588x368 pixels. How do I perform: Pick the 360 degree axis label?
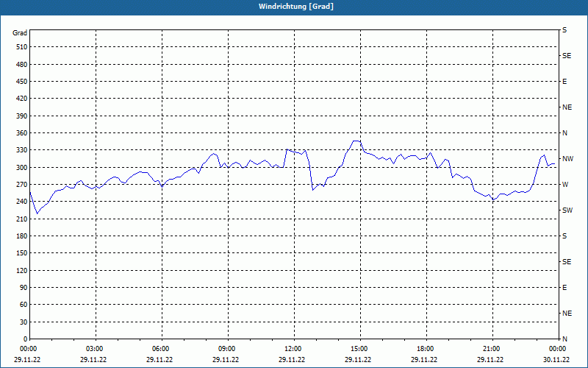pos(22,133)
